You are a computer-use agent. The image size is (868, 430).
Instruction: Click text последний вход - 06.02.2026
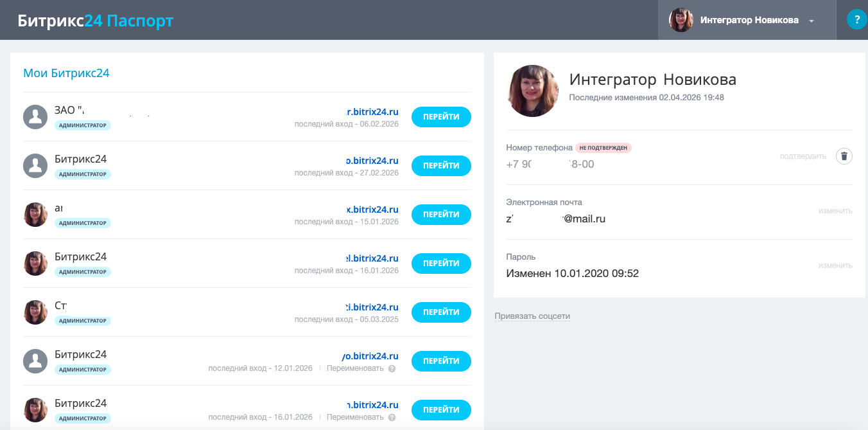(x=347, y=124)
